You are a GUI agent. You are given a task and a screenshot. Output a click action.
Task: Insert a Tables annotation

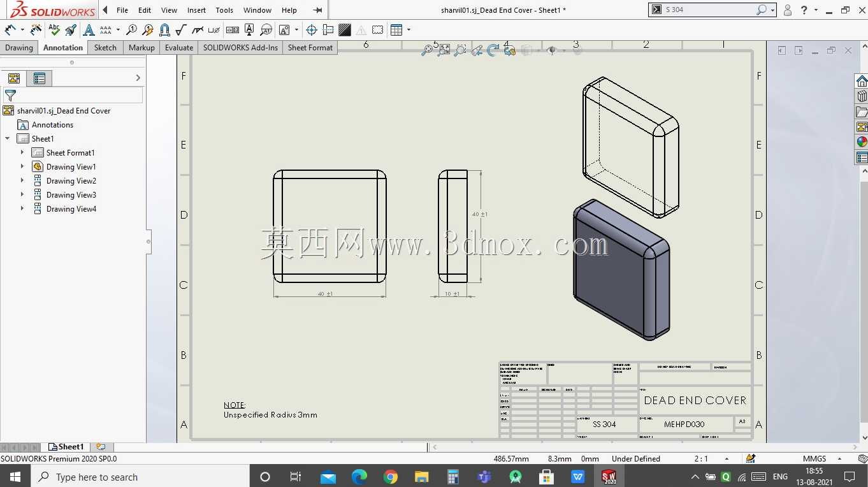point(396,29)
